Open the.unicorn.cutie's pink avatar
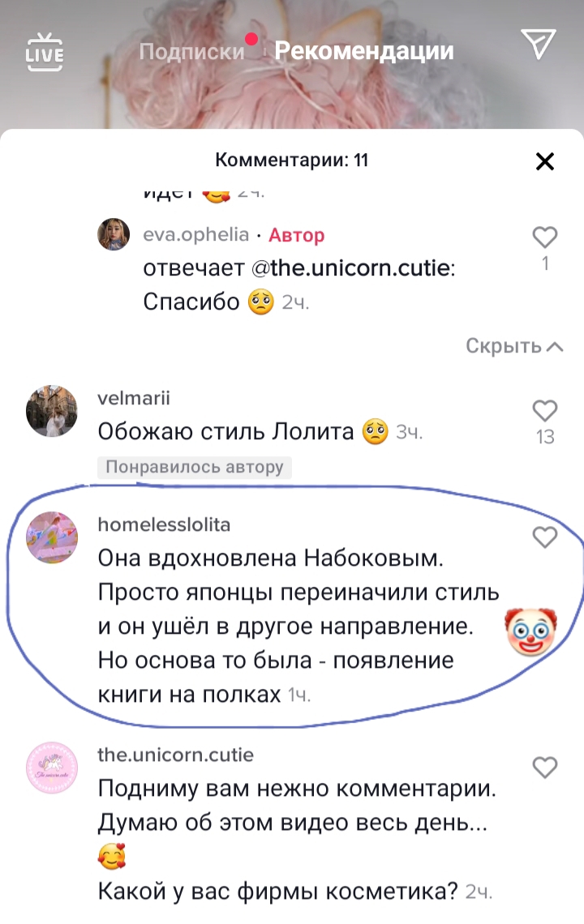Image resolution: width=584 pixels, height=924 pixels. pyautogui.click(x=52, y=768)
